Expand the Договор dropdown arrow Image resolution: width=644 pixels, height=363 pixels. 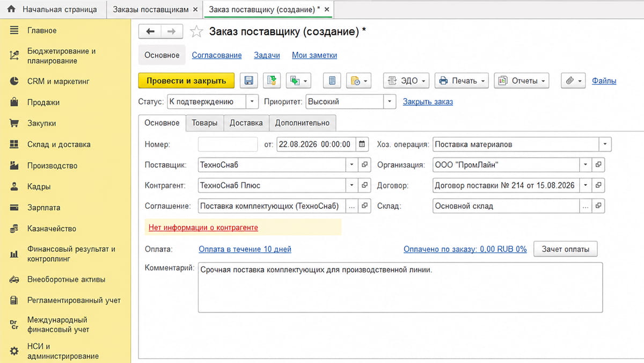coord(586,186)
